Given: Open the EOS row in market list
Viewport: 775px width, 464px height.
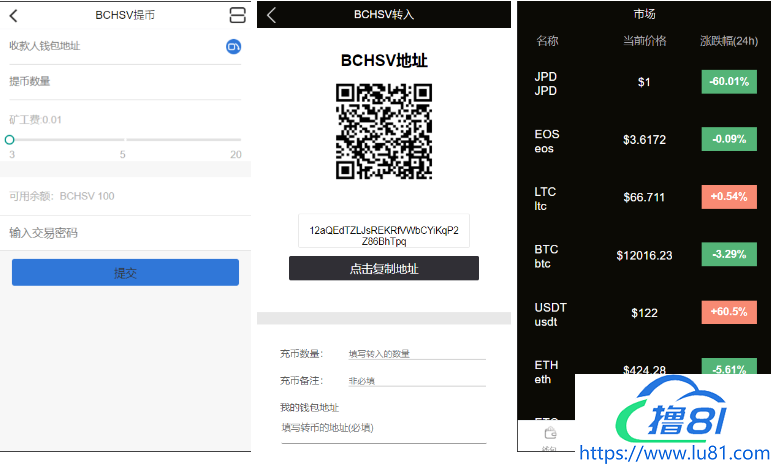Looking at the screenshot, I should 644,141.
